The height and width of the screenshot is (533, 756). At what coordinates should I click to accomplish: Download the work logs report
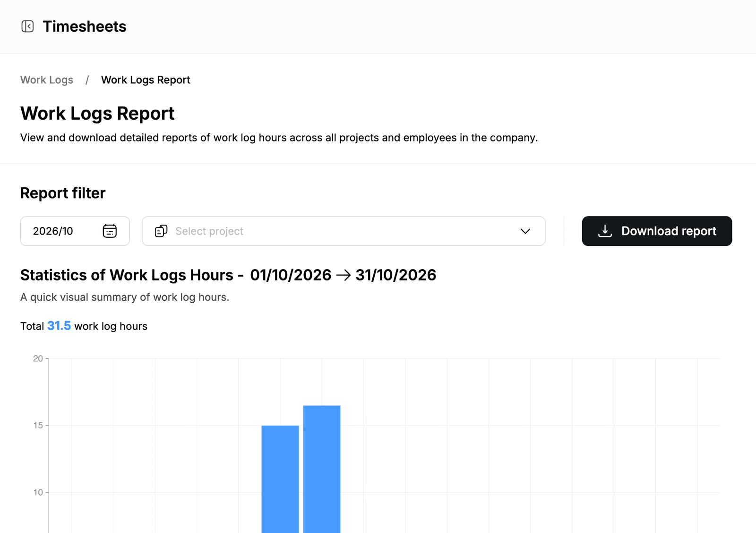point(657,231)
